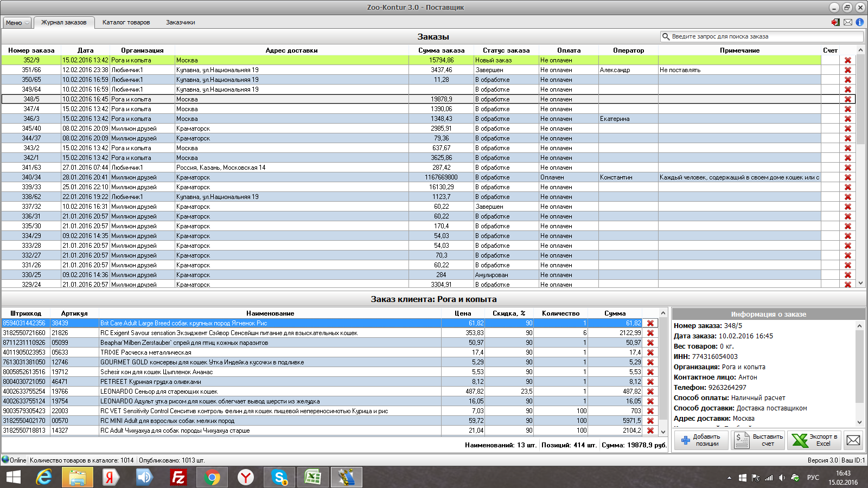This screenshot has width=868, height=488.
Task: Open Excel from taskbar
Action: (313, 477)
